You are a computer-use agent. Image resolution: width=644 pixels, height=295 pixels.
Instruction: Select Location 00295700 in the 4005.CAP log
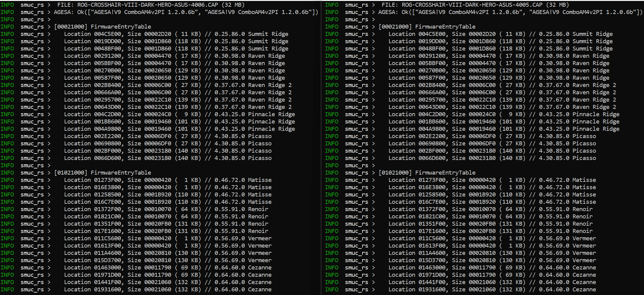[x=417, y=100]
